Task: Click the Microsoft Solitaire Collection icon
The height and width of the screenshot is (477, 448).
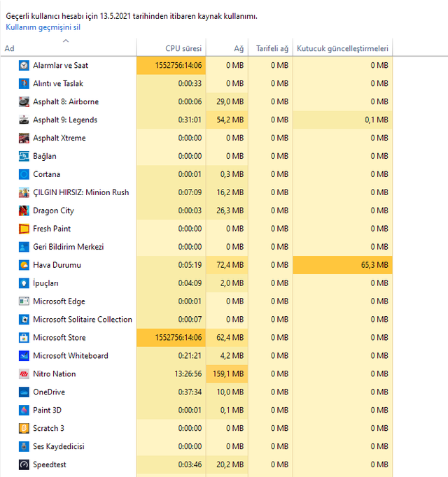Action: (24, 320)
